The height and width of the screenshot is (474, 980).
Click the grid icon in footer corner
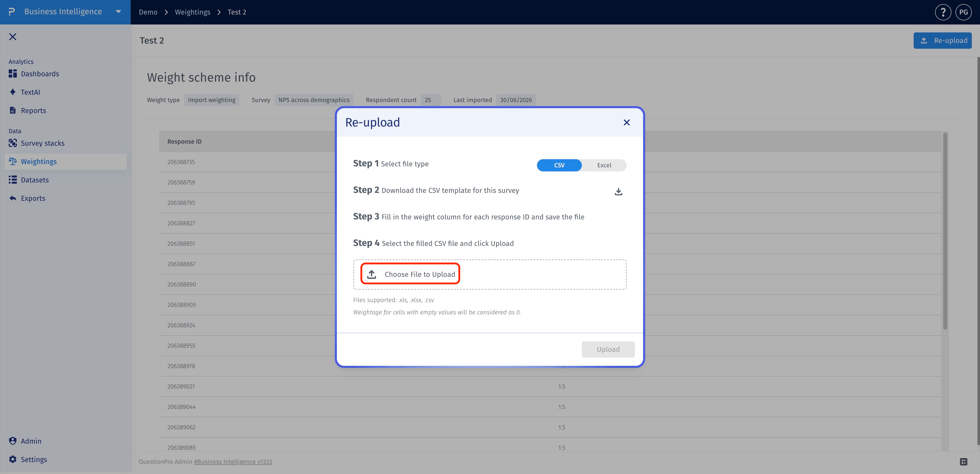point(964,461)
